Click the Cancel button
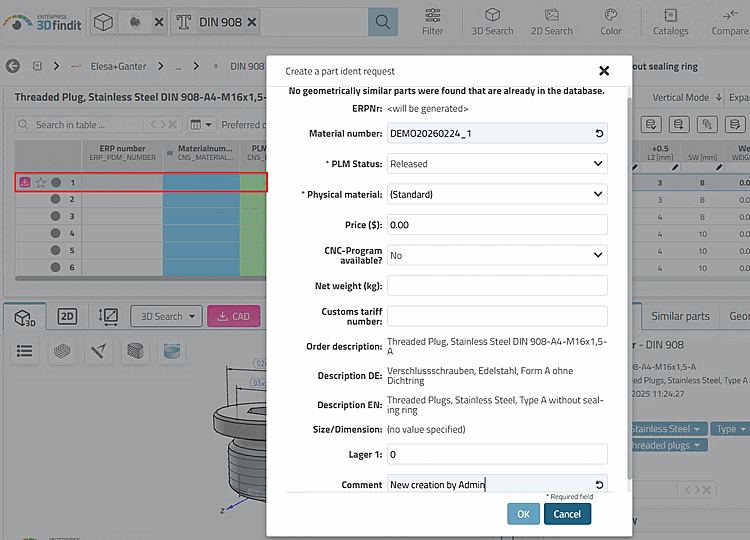The image size is (750, 540). click(567, 514)
